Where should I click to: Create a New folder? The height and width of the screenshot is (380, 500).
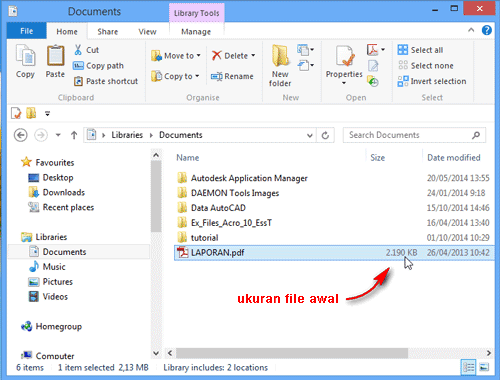[x=280, y=66]
